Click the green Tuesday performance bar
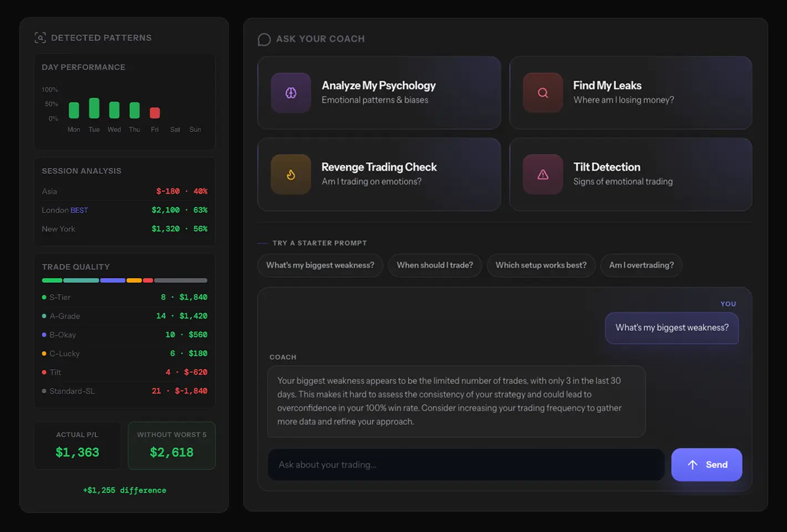Screen dimensions: 787x532 (94, 108)
